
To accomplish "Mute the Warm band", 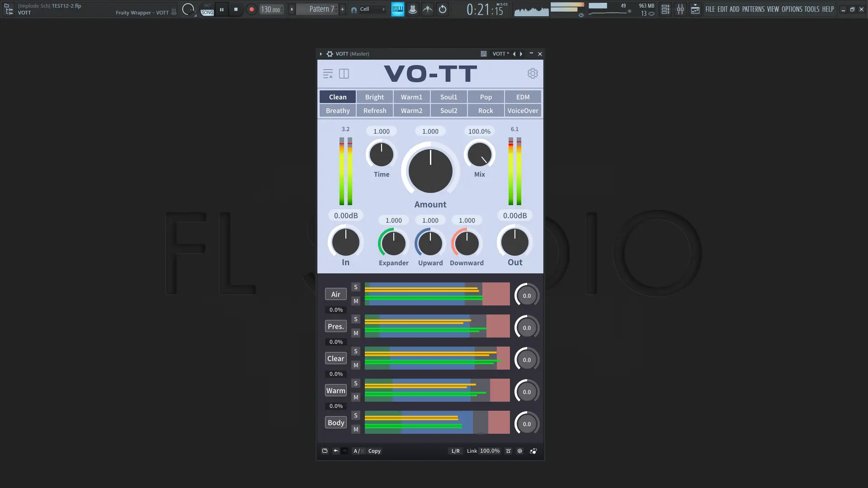I will tap(356, 397).
